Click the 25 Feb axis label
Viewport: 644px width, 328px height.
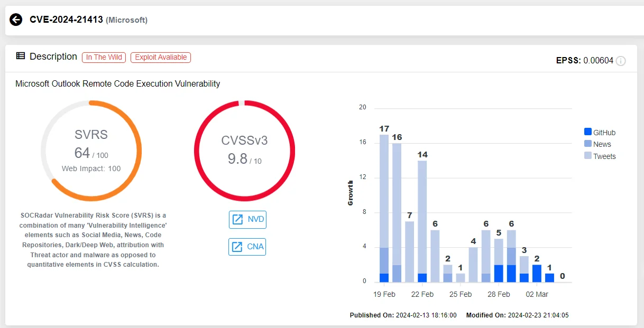461,294
